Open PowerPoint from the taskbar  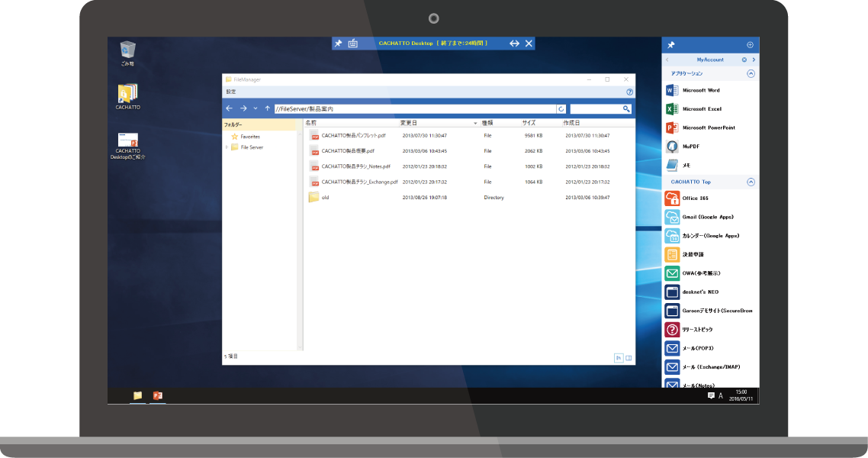coord(158,395)
